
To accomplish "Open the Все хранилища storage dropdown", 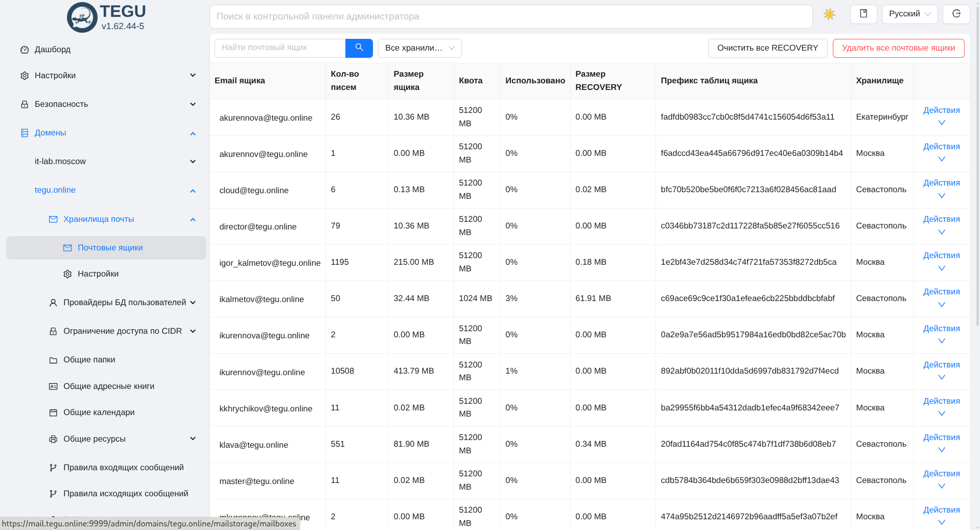I will click(x=419, y=48).
